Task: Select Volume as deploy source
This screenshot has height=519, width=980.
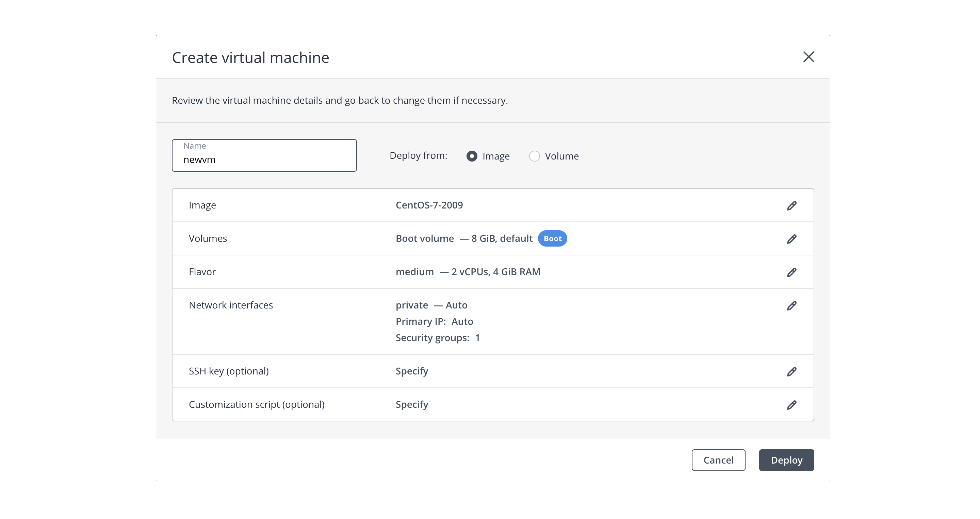Action: (534, 156)
